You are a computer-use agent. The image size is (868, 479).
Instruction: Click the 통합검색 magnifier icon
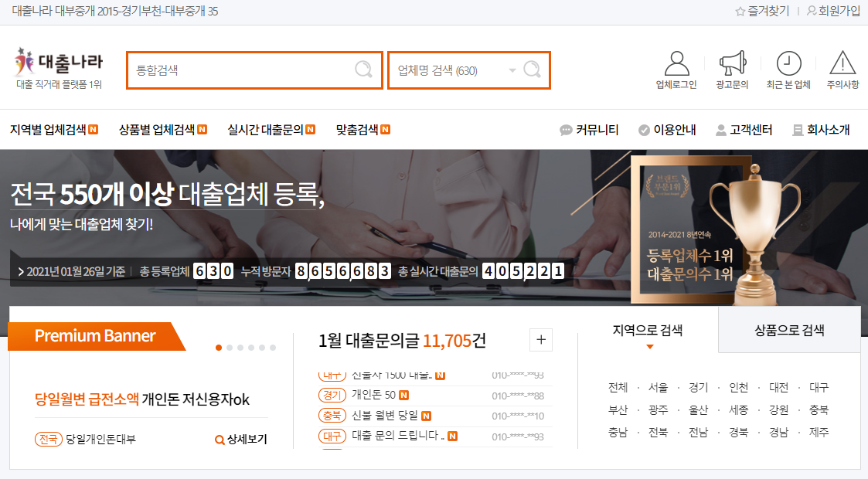coord(363,70)
